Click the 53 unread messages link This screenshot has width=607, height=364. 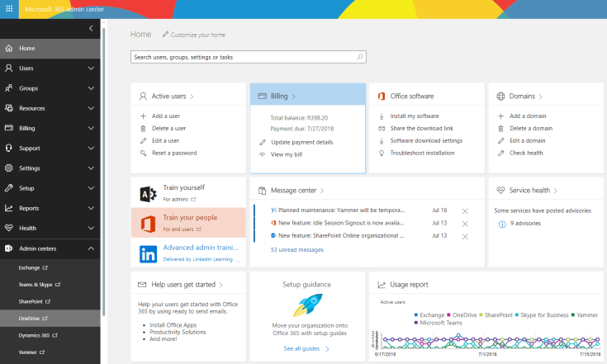[297, 249]
